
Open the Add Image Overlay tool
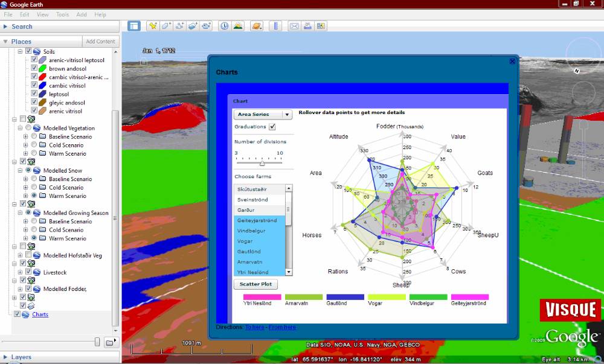click(x=194, y=26)
